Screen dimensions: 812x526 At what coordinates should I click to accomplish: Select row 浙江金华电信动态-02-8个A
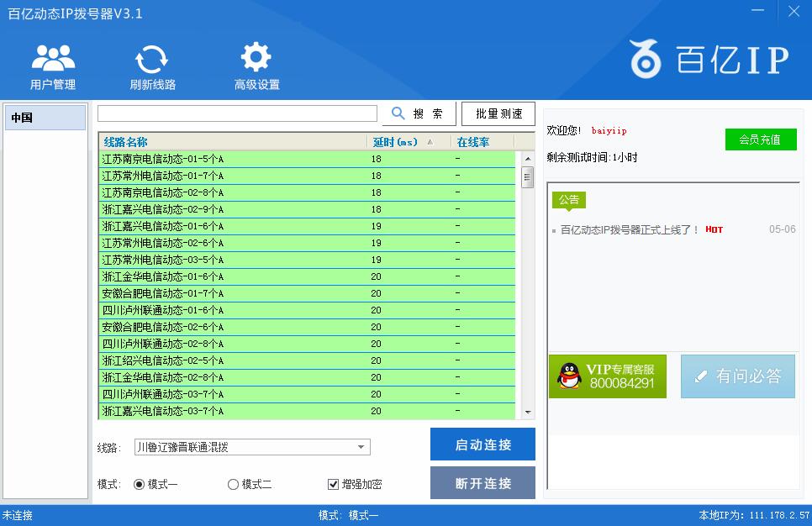coord(307,377)
